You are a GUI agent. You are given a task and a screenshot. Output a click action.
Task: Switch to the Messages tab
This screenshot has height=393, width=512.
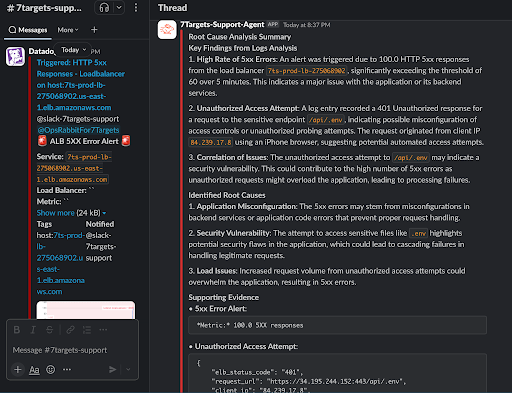click(28, 30)
